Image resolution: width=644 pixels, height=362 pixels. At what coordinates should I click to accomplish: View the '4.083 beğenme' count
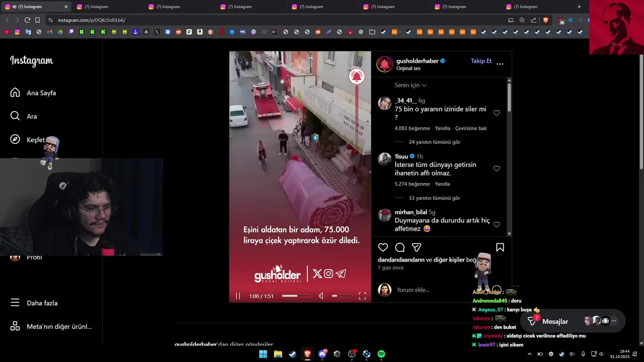pos(412,128)
